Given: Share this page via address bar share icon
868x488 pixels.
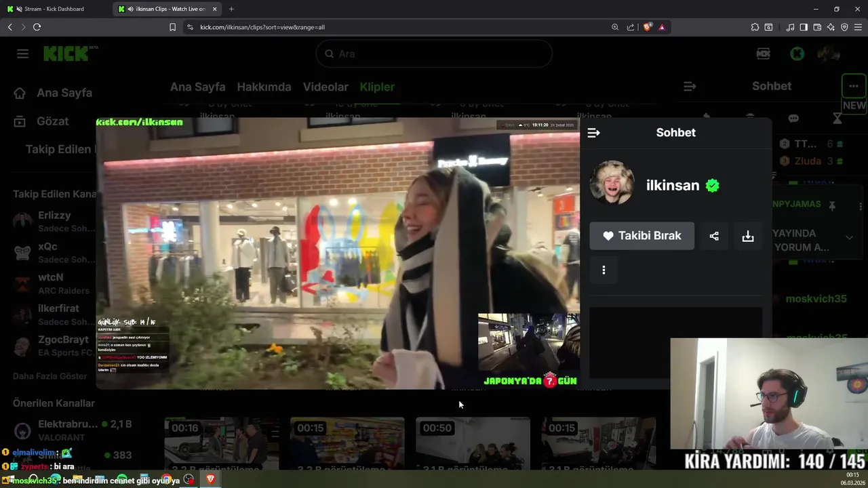Looking at the screenshot, I should pos(631,27).
